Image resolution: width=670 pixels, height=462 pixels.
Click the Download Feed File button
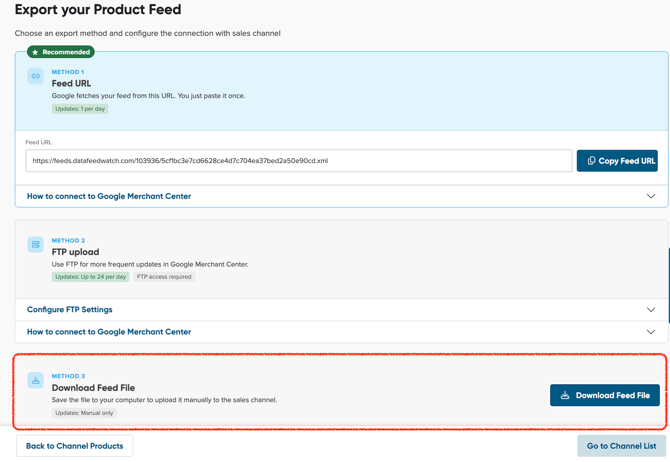[605, 395]
